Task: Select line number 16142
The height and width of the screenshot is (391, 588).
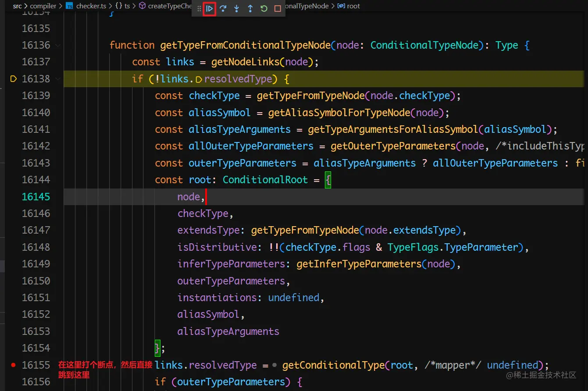Action: [36, 146]
